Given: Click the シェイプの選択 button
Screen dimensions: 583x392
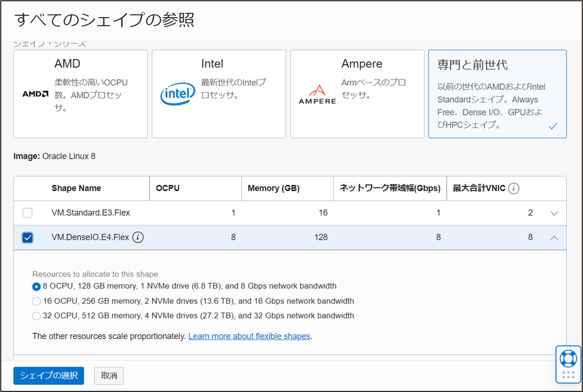Looking at the screenshot, I should (x=49, y=376).
